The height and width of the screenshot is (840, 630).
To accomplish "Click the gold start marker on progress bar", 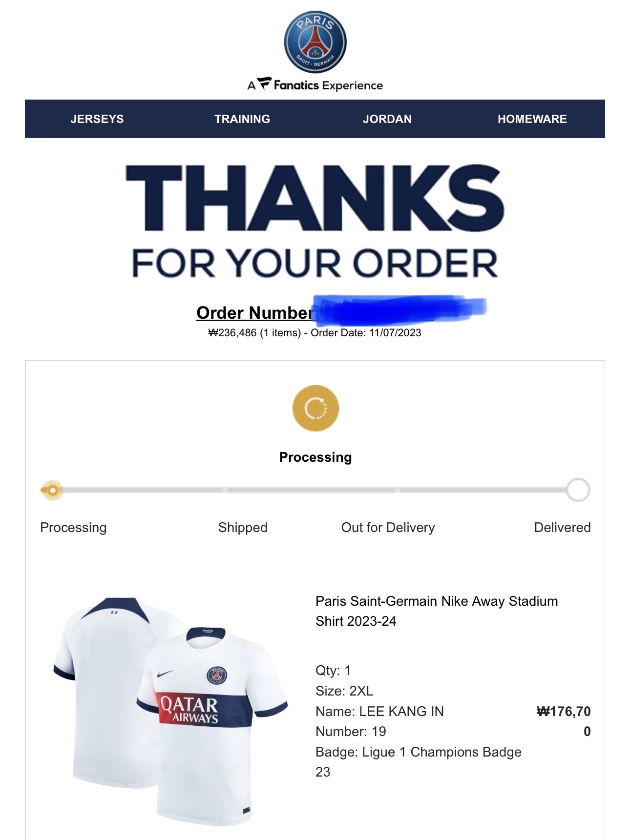I will click(52, 490).
